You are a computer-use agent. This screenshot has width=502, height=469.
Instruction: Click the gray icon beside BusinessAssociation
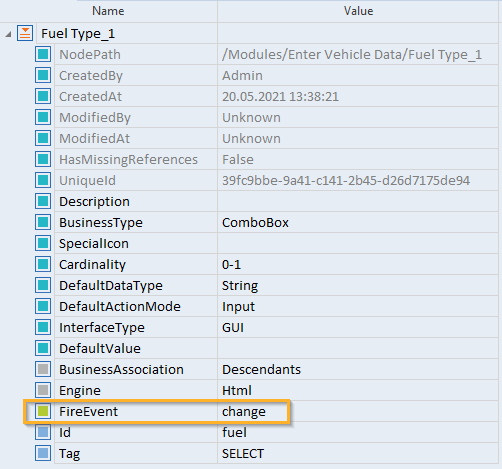click(x=43, y=369)
